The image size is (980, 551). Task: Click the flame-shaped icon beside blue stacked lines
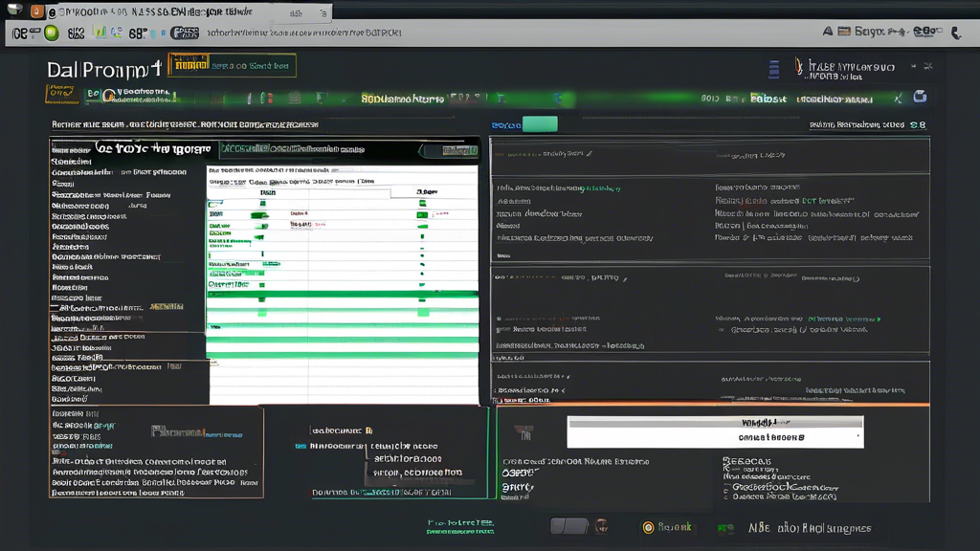point(798,66)
